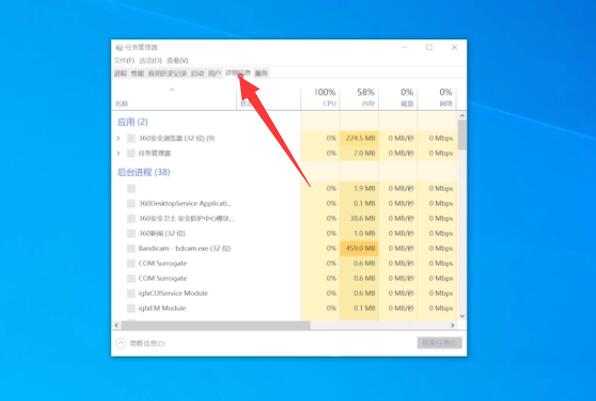Collapse to fewer details via 简略信息 arrow
This screenshot has width=596, height=401.
point(120,343)
